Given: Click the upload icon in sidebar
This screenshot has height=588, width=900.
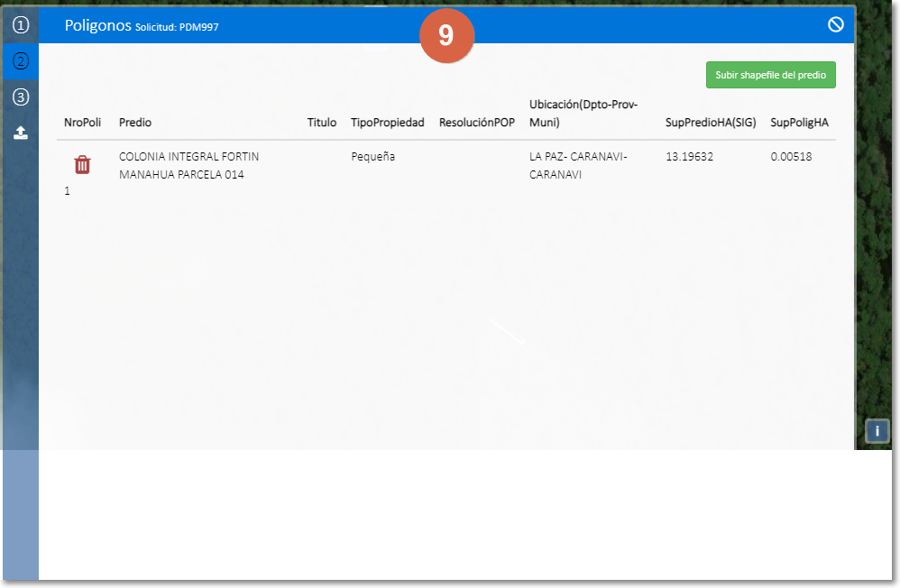Looking at the screenshot, I should coord(21,133).
